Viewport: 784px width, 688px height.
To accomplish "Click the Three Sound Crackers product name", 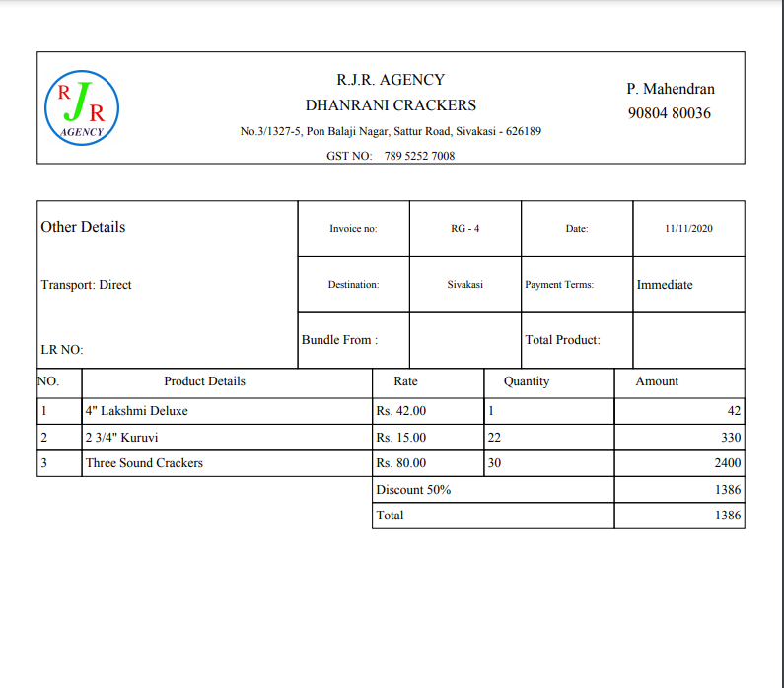I will tap(144, 463).
